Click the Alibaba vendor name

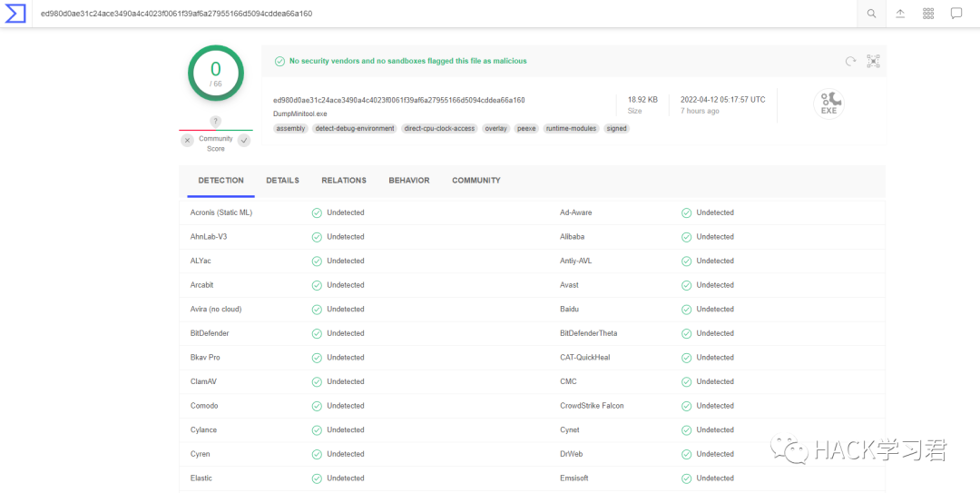pyautogui.click(x=573, y=236)
